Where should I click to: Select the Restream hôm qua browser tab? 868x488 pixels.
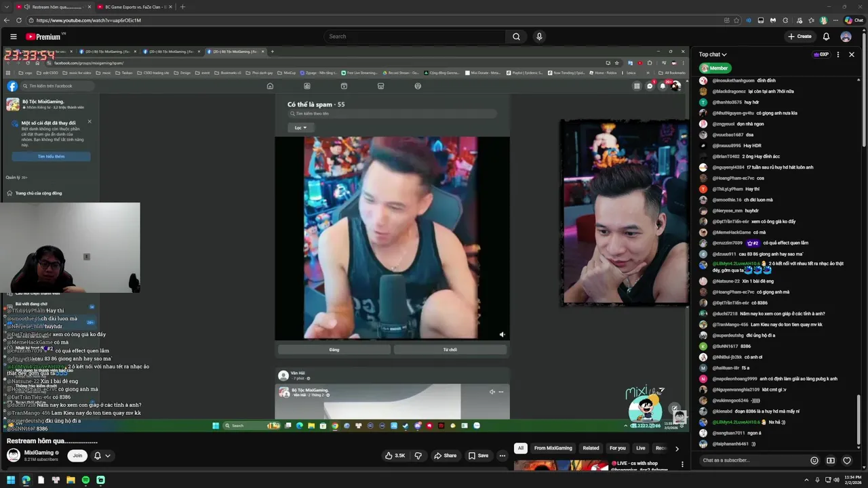coord(53,7)
